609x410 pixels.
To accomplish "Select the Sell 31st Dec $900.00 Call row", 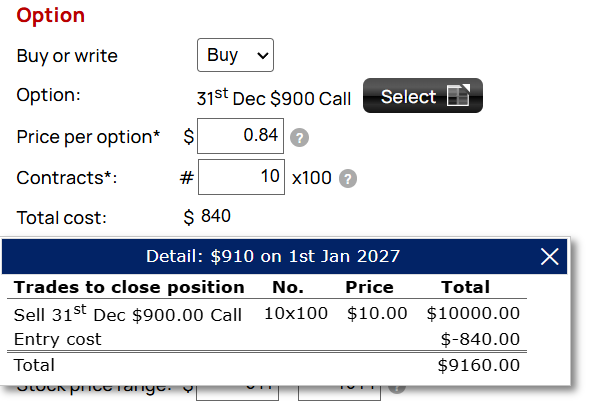I will point(266,314).
